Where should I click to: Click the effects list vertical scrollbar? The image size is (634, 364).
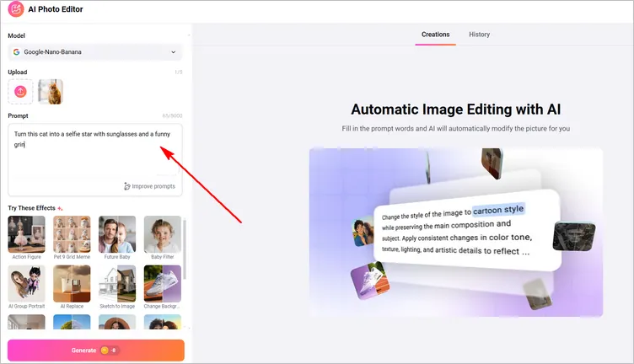(x=185, y=253)
